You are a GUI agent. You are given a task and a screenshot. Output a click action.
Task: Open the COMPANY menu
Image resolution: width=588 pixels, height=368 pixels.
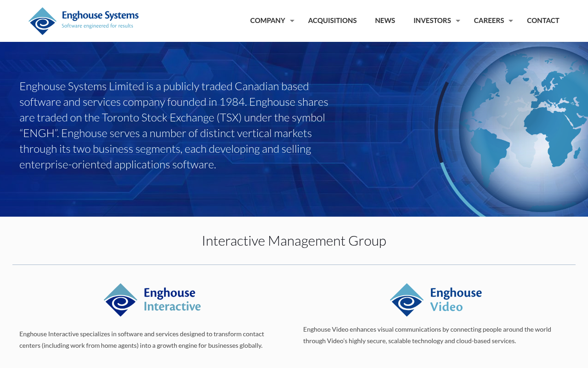point(267,20)
